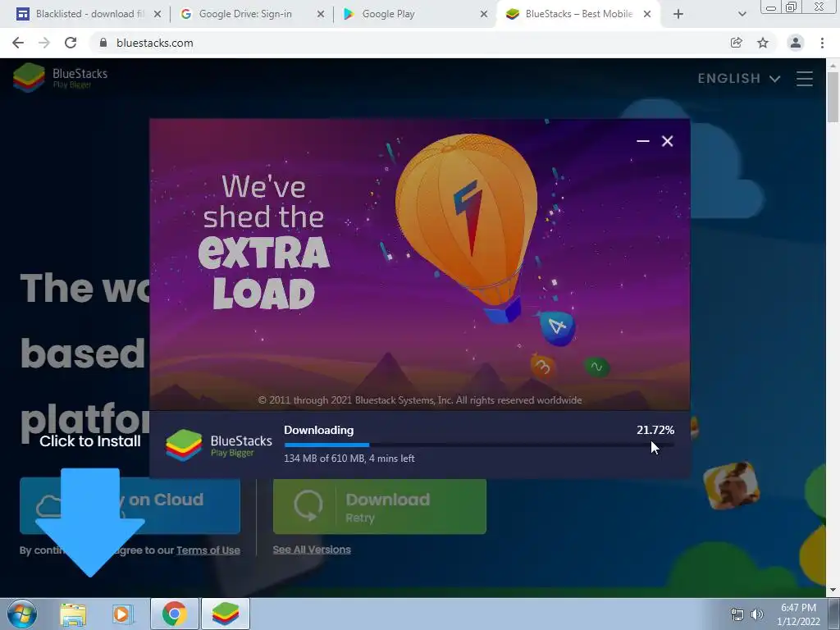Open the Chrome three-dot menu
The image size is (840, 630).
(x=822, y=43)
